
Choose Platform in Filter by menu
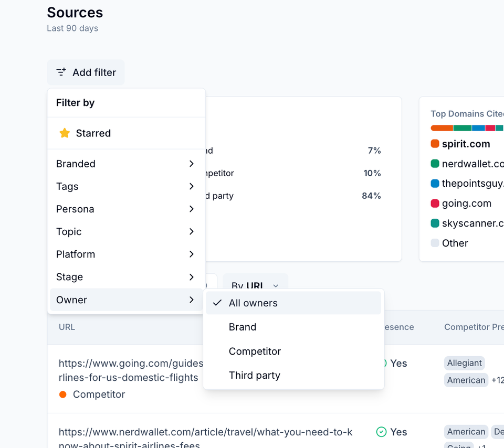tap(76, 254)
